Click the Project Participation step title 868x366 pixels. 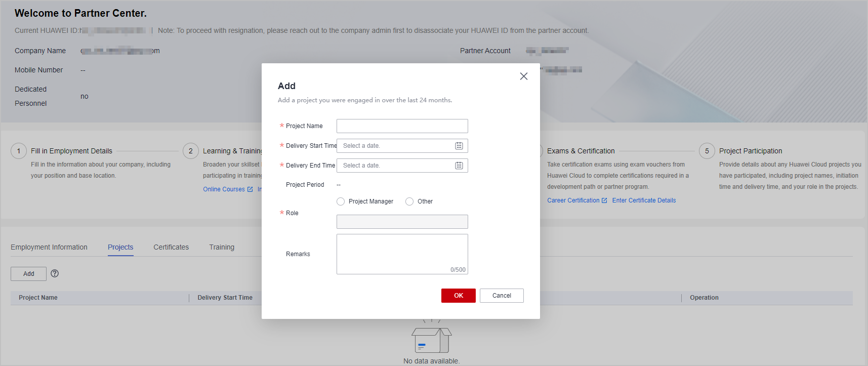(x=751, y=151)
